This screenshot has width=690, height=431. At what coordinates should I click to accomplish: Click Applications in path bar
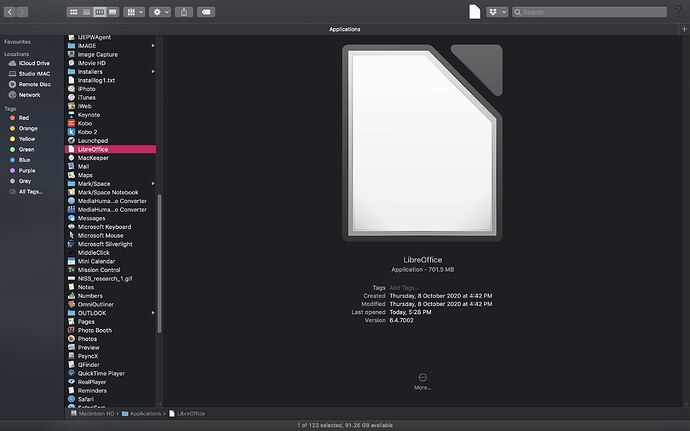click(x=142, y=414)
